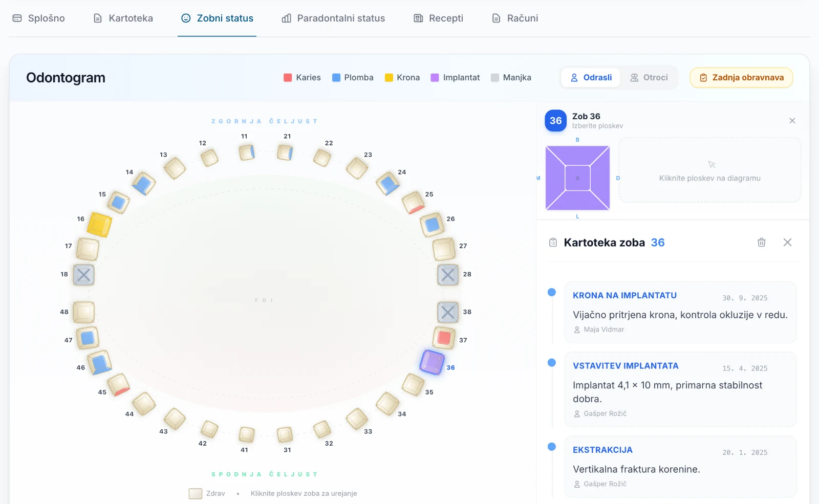The height and width of the screenshot is (504, 819).
Task: Open the Recepti tab
Action: [x=438, y=18]
